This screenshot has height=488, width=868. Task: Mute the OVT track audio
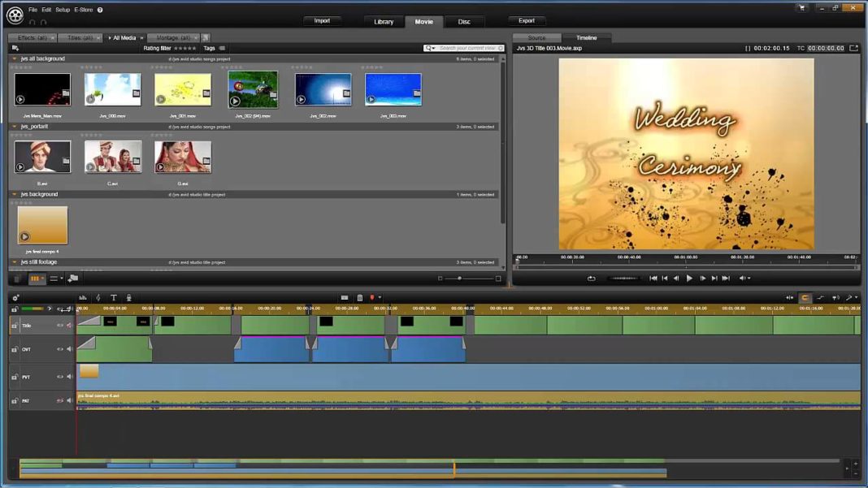69,349
